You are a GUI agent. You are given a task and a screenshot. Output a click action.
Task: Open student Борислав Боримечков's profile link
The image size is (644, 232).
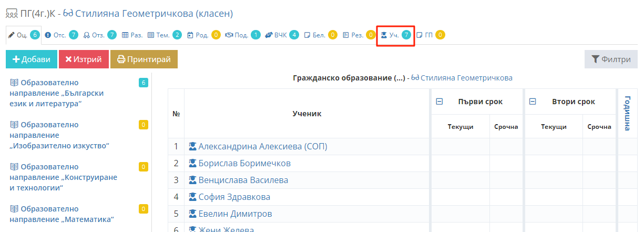tap(244, 164)
